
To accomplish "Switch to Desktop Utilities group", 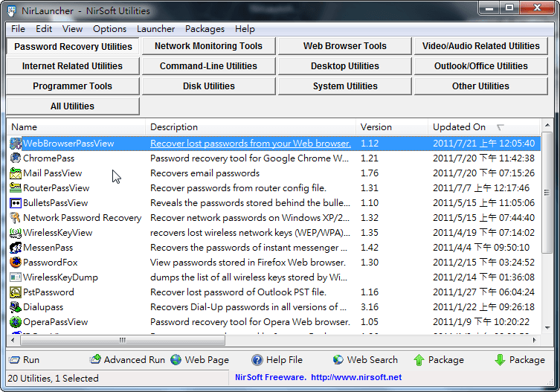I will (344, 66).
